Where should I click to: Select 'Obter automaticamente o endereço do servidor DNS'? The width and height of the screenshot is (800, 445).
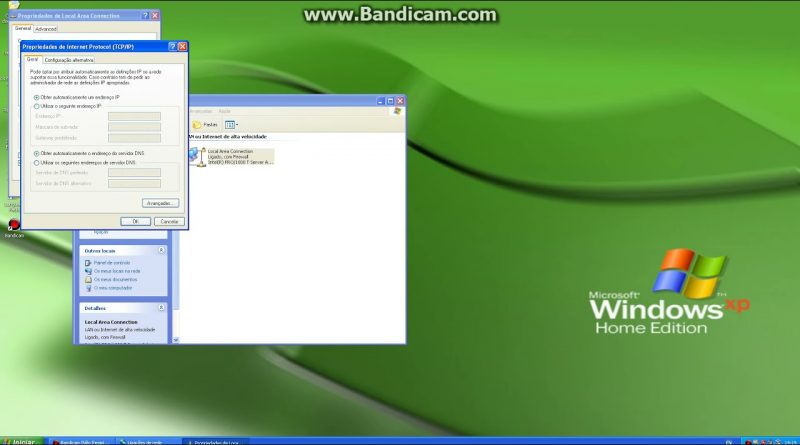[36, 153]
